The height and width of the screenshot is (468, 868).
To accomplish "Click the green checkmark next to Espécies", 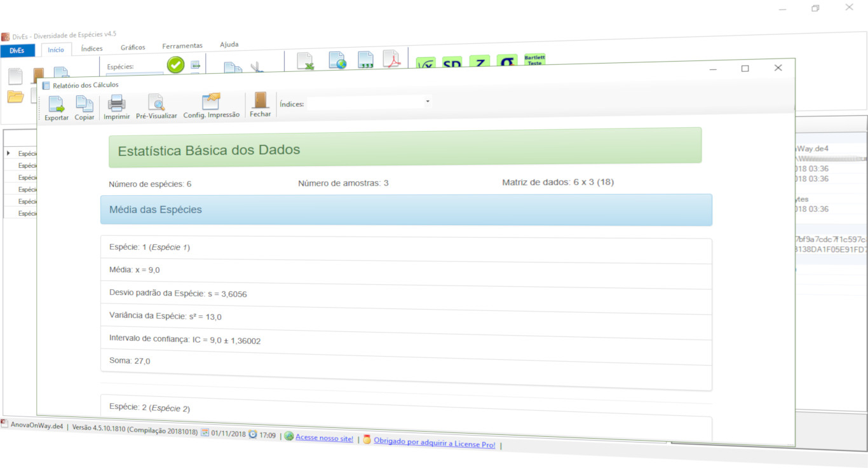I will [x=176, y=64].
